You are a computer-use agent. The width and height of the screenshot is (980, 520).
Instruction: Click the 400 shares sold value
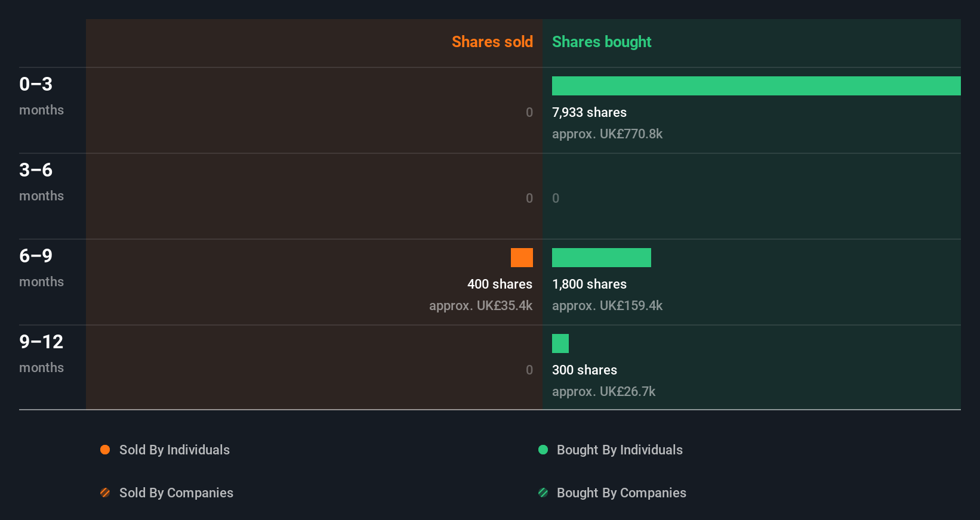click(x=500, y=284)
